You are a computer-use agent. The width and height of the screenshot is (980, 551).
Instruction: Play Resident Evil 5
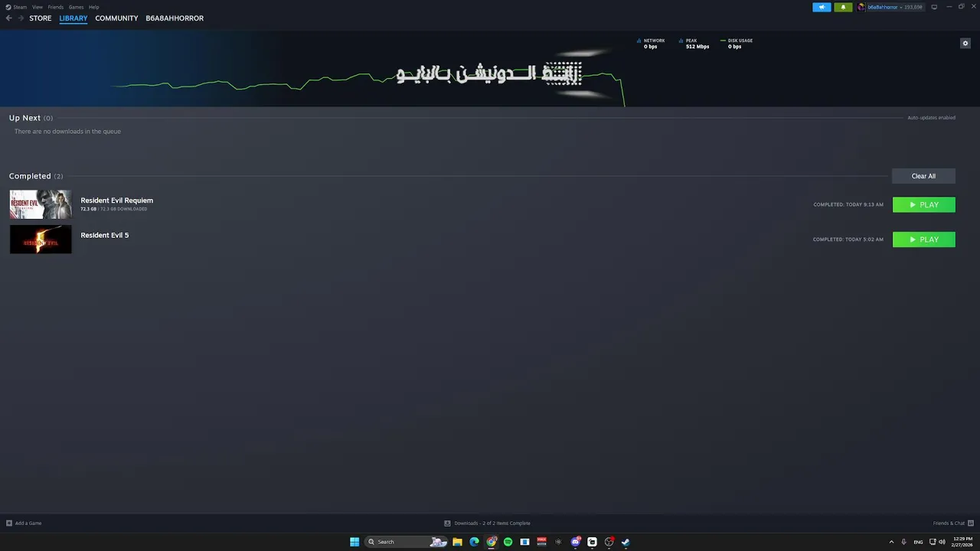[x=924, y=240]
